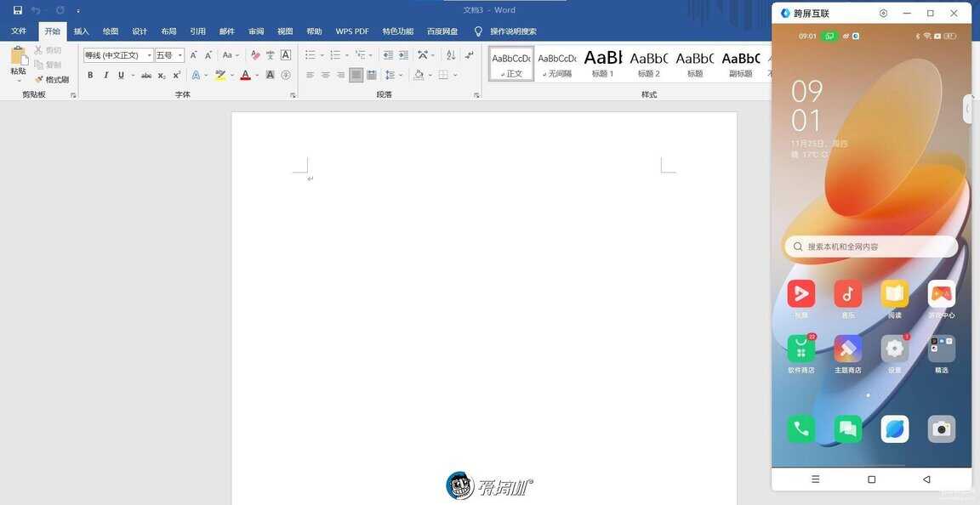
Task: Apply strikethrough formatting
Action: coord(146,75)
